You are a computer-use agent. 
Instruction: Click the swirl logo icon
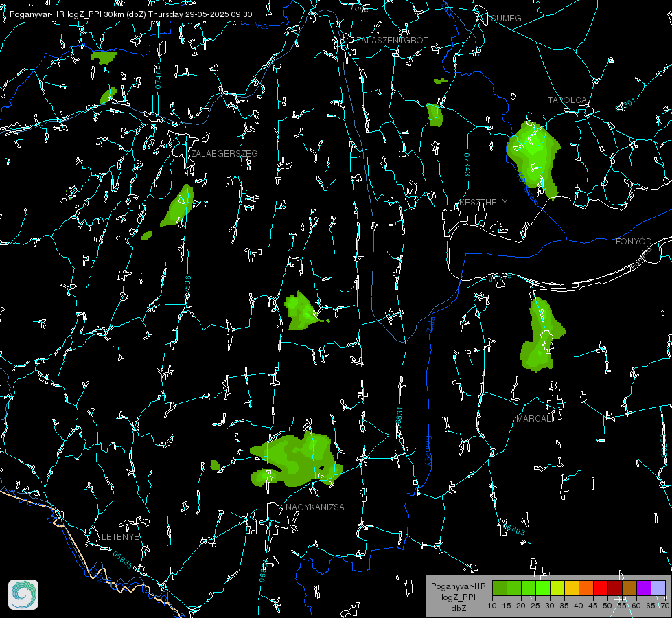23,595
